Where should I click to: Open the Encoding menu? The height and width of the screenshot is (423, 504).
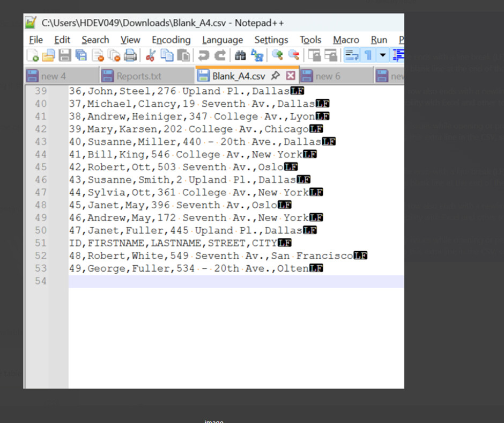171,40
